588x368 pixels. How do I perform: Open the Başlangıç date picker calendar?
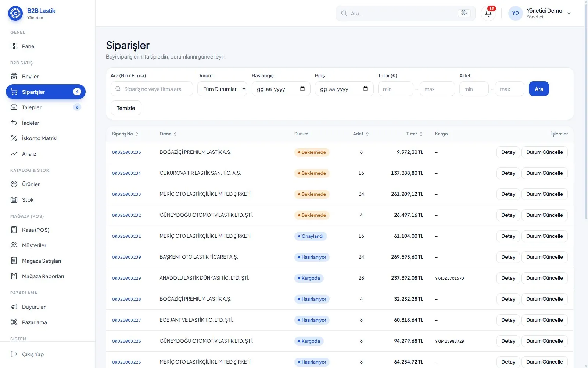click(x=302, y=89)
